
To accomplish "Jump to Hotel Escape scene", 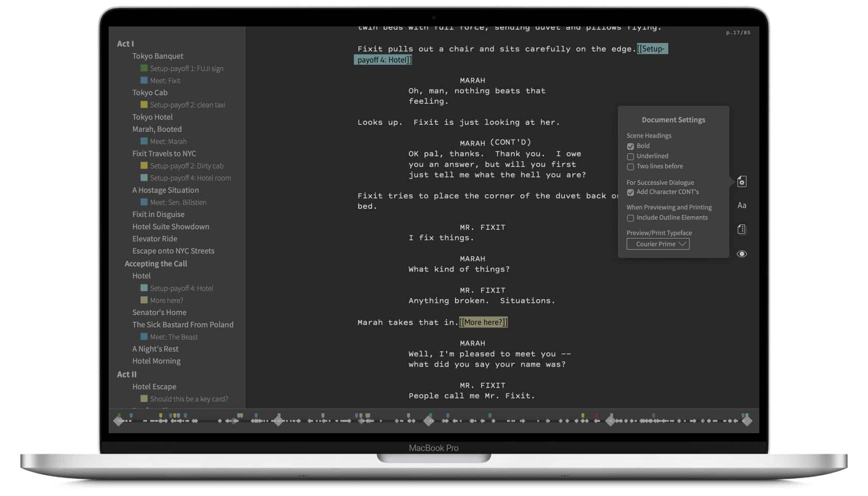I will click(154, 386).
